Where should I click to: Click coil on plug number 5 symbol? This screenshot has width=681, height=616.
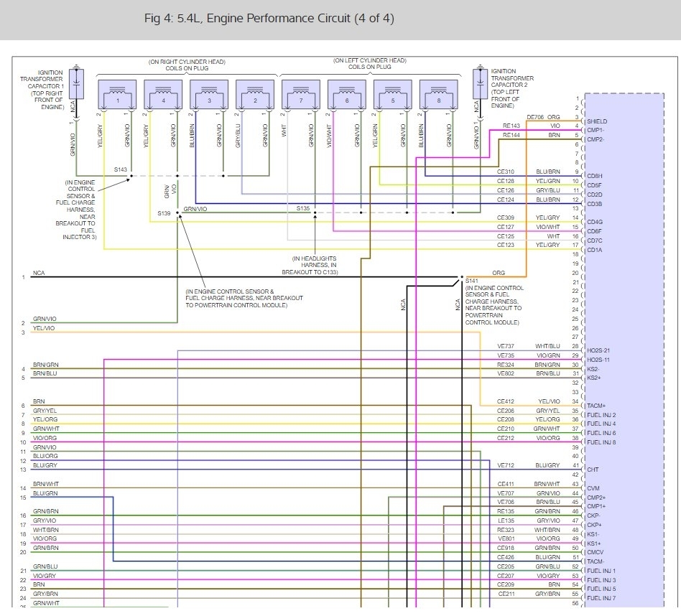pyautogui.click(x=393, y=94)
